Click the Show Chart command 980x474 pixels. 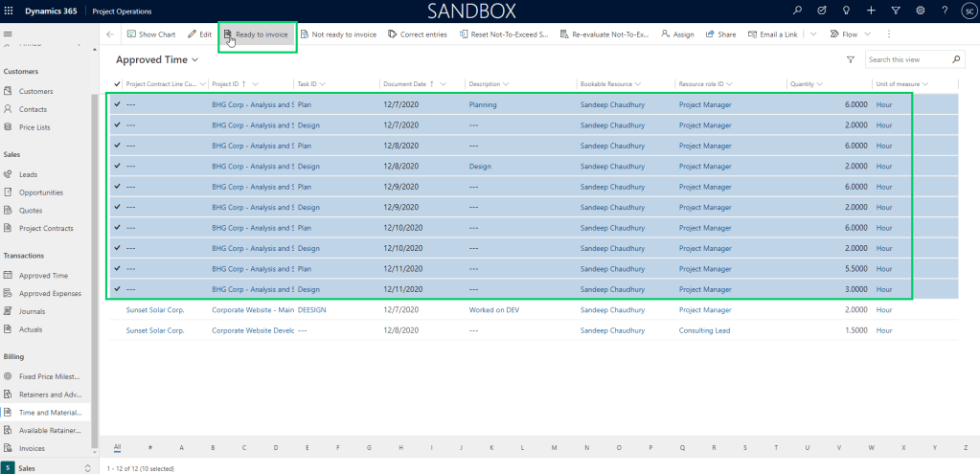(x=151, y=34)
